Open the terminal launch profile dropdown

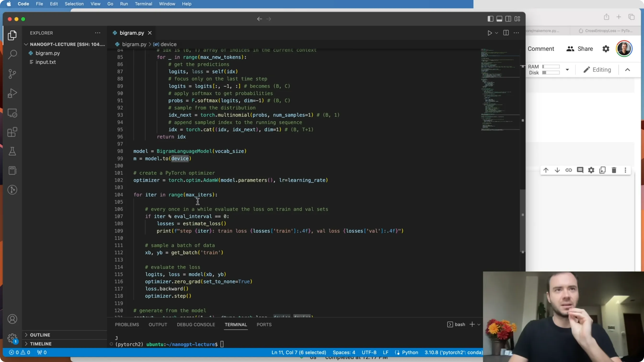click(x=479, y=324)
